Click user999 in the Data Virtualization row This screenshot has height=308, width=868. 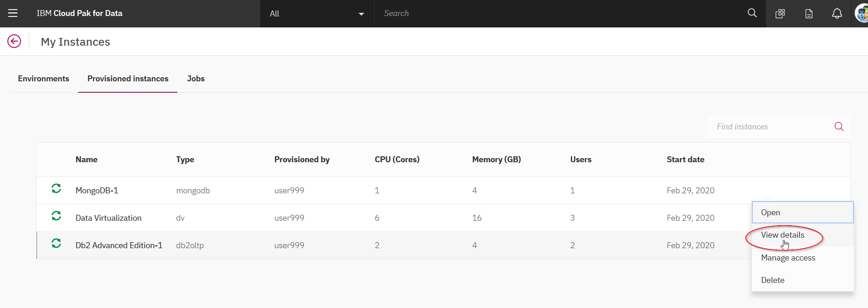coord(289,218)
